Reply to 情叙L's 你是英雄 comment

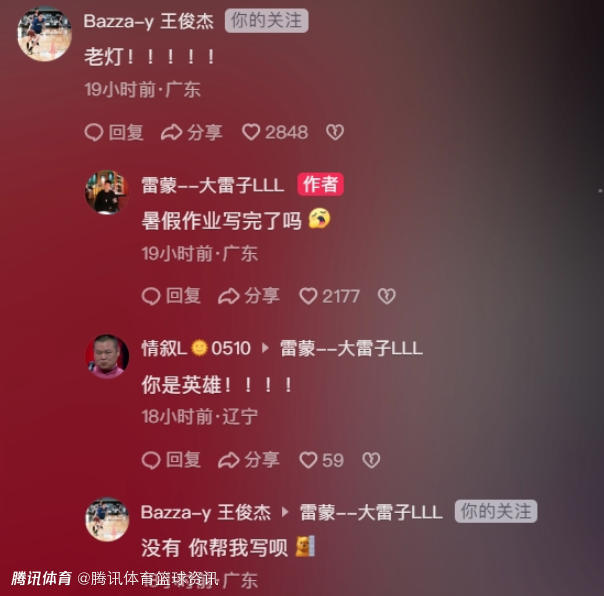click(171, 460)
